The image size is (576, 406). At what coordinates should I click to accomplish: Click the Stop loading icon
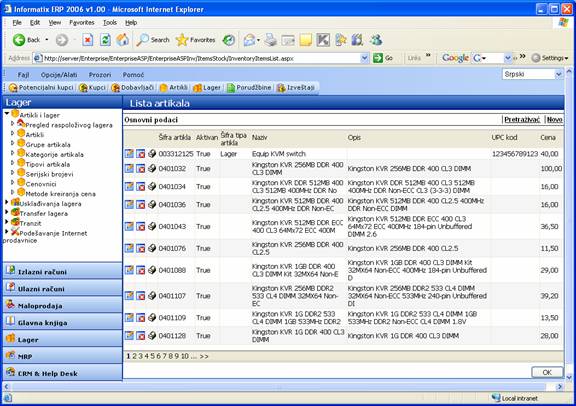pos(87,40)
